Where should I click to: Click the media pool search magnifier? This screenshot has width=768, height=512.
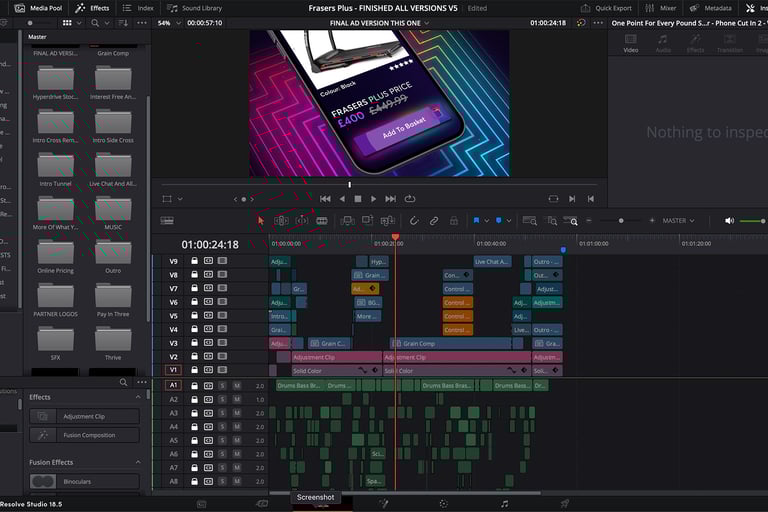tap(95, 23)
